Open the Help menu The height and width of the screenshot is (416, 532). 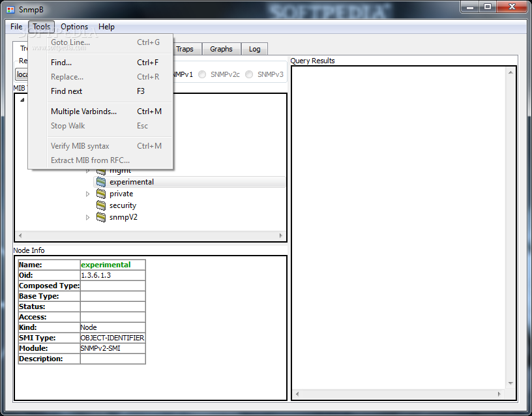106,27
